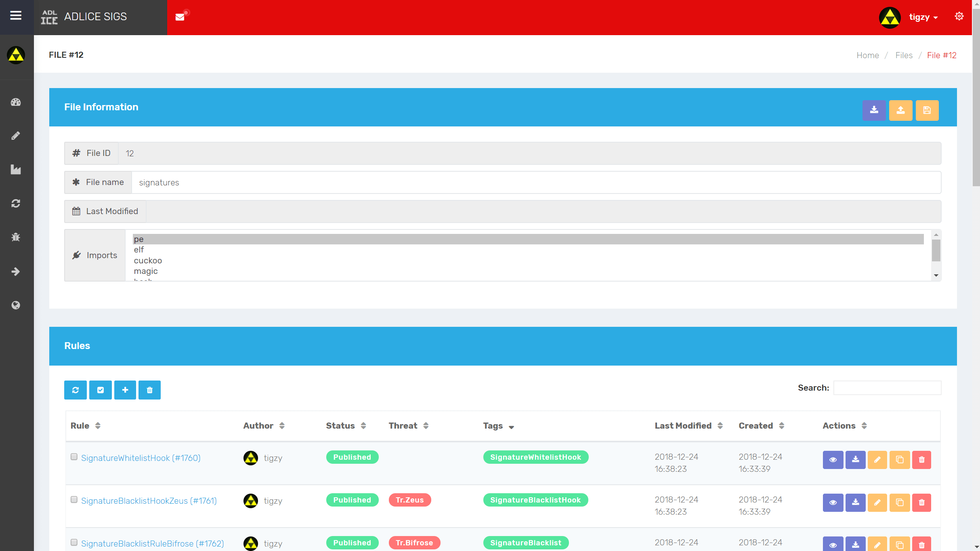Click the add new rule plus button
The width and height of the screenshot is (980, 551).
pos(125,390)
